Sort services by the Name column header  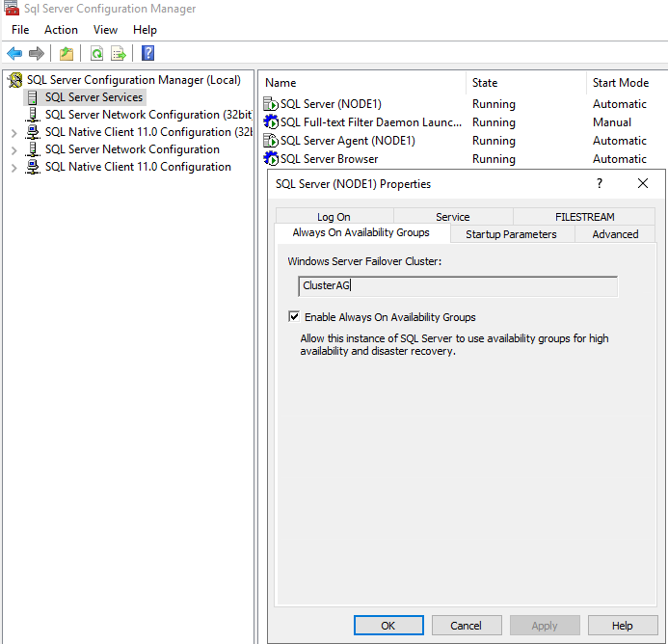tap(363, 83)
